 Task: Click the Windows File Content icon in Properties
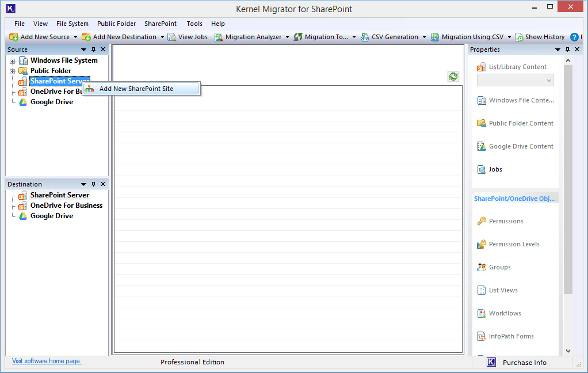pyautogui.click(x=481, y=101)
